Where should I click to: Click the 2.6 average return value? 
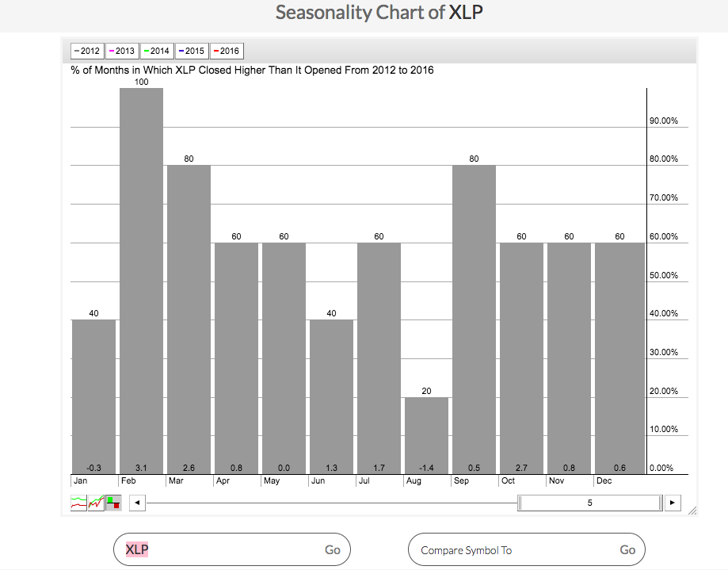(189, 468)
